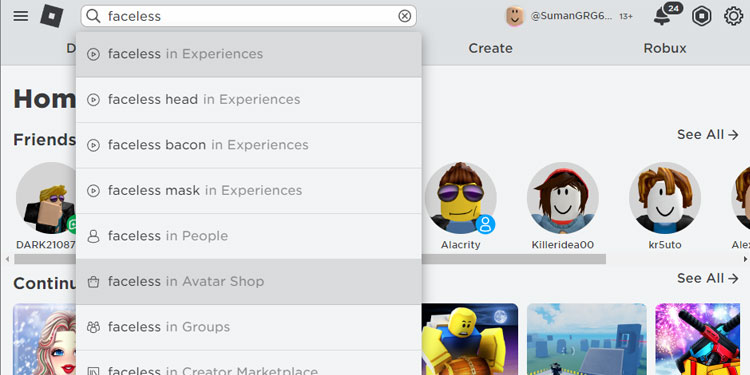750x375 pixels.
Task: Open the red-haired girl game thumbnail
Action: [44, 339]
